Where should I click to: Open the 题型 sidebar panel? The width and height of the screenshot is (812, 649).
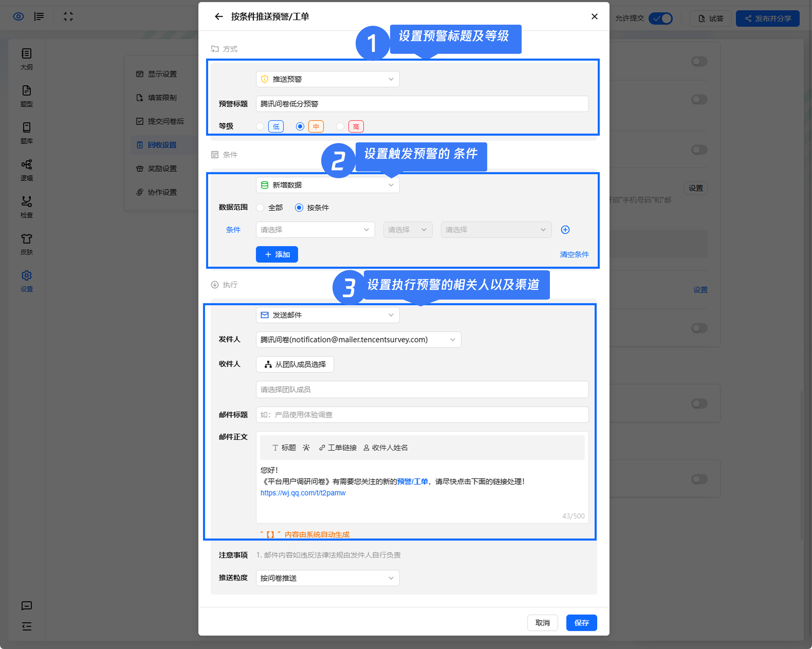[x=26, y=96]
